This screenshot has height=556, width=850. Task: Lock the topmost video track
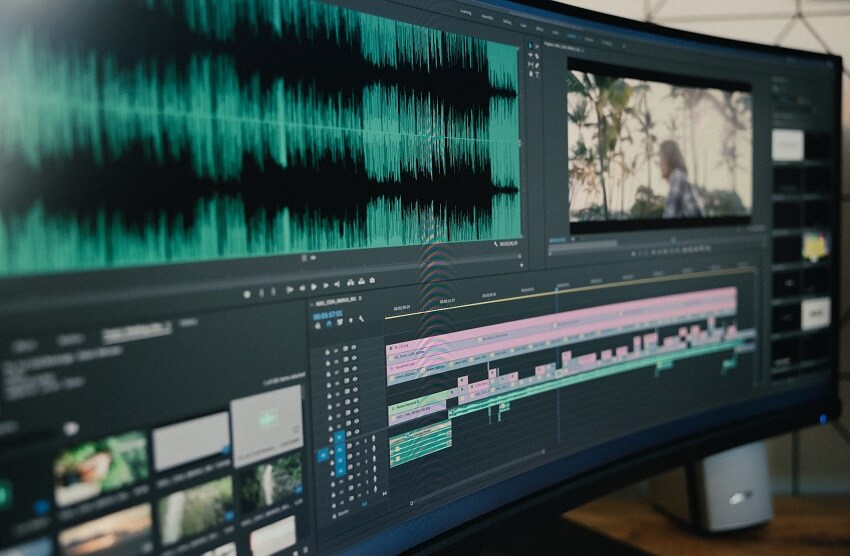coord(327,351)
